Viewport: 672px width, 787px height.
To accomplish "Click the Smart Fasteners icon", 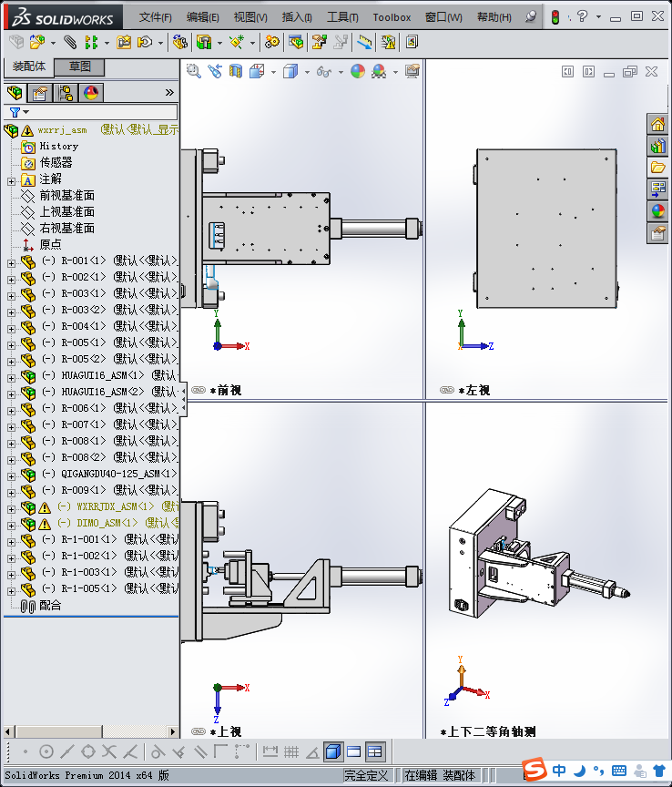I will pos(124,42).
